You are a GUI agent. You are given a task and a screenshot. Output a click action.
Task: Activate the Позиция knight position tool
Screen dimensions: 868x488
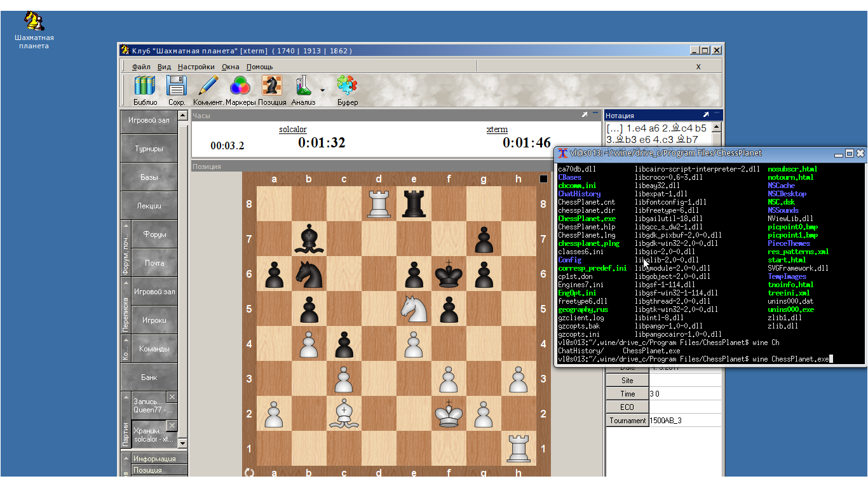pos(272,90)
